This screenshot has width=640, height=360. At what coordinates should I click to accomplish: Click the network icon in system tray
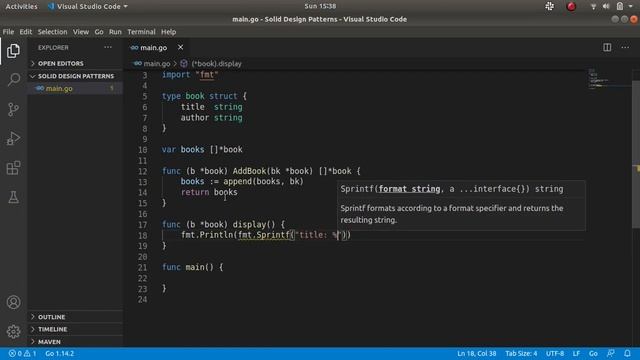pyautogui.click(x=593, y=6)
